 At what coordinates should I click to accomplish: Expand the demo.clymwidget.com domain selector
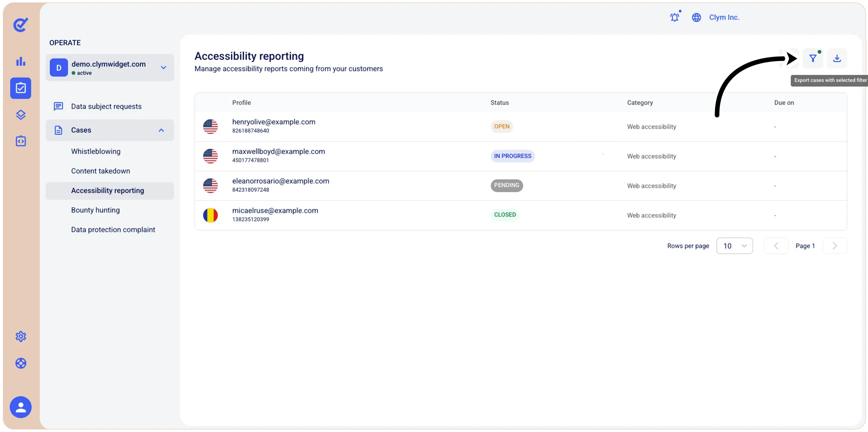tap(110, 68)
